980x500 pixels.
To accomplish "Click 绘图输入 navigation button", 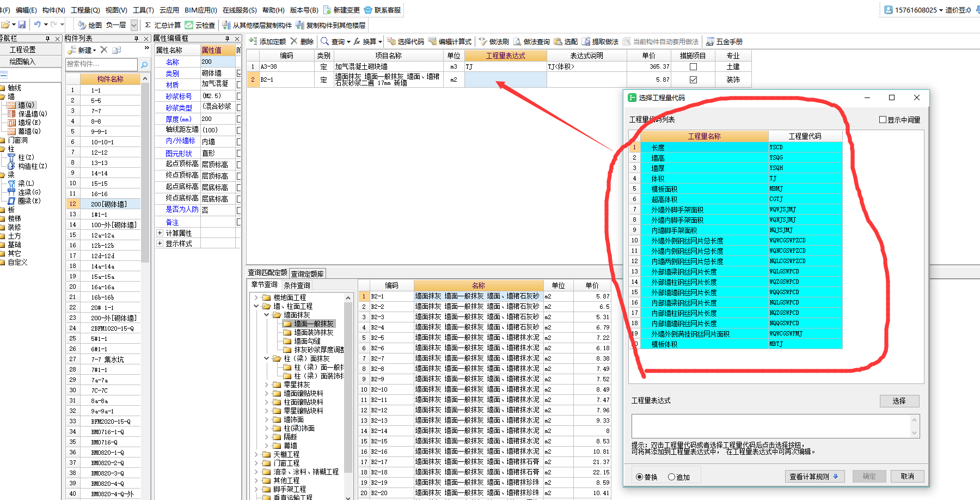I will [x=31, y=62].
